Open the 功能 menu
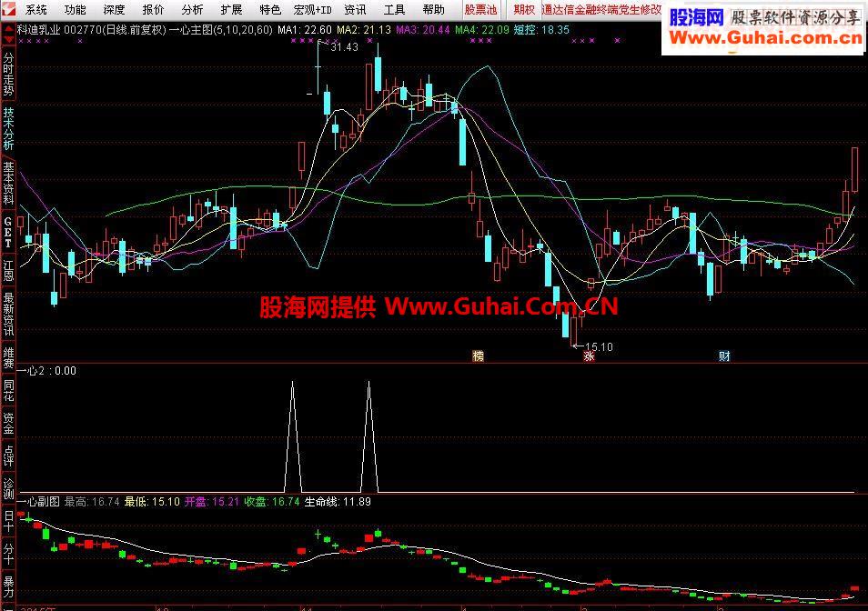868x611 pixels. (x=75, y=9)
